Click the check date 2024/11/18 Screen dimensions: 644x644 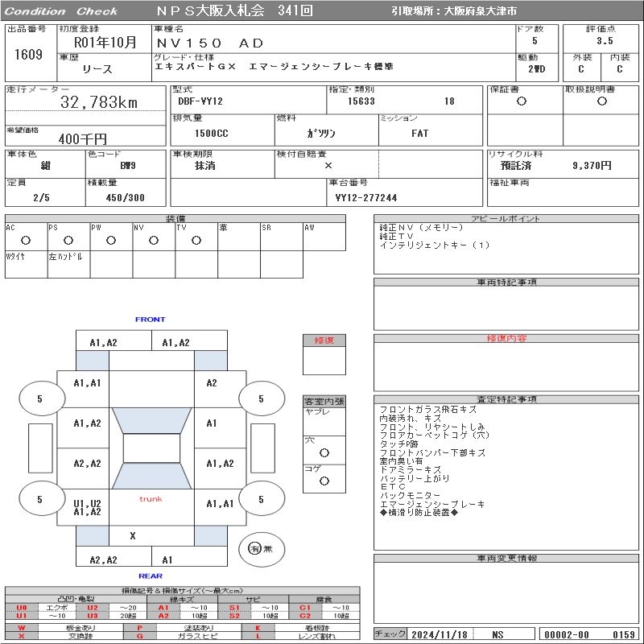tap(439, 634)
